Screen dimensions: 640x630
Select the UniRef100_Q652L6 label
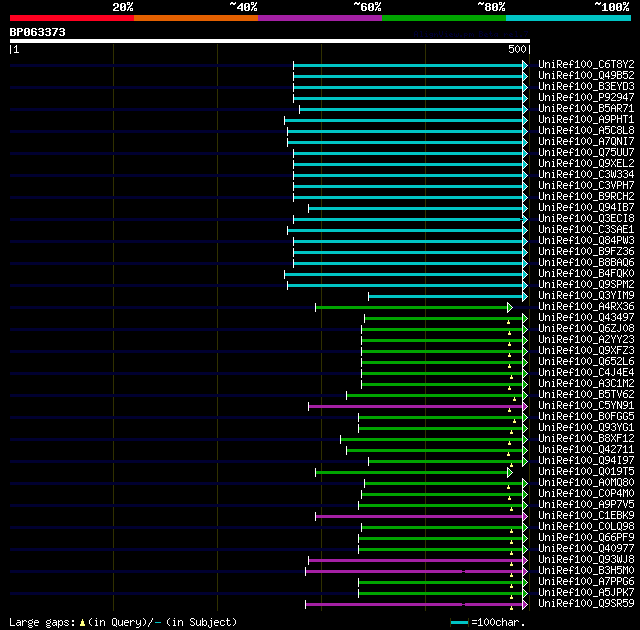(586, 362)
